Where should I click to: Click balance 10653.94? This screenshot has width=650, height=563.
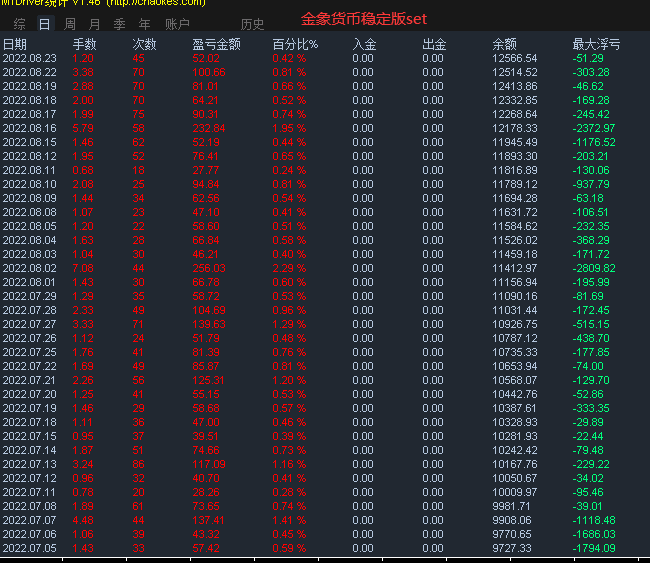point(514,366)
